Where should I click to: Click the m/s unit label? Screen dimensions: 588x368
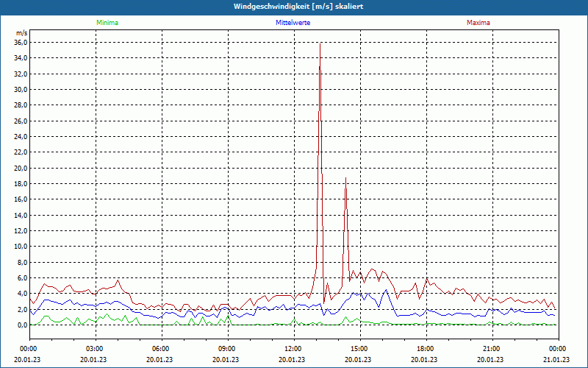[x=22, y=33]
